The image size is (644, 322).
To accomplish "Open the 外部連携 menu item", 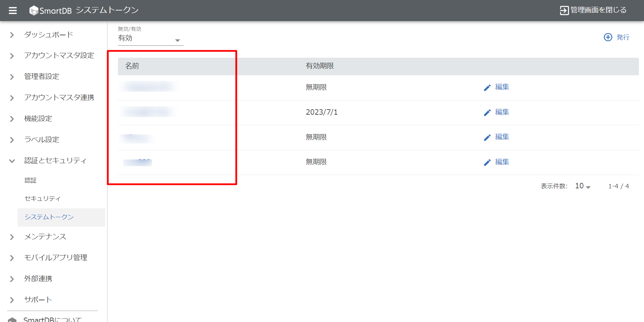I will (x=38, y=279).
